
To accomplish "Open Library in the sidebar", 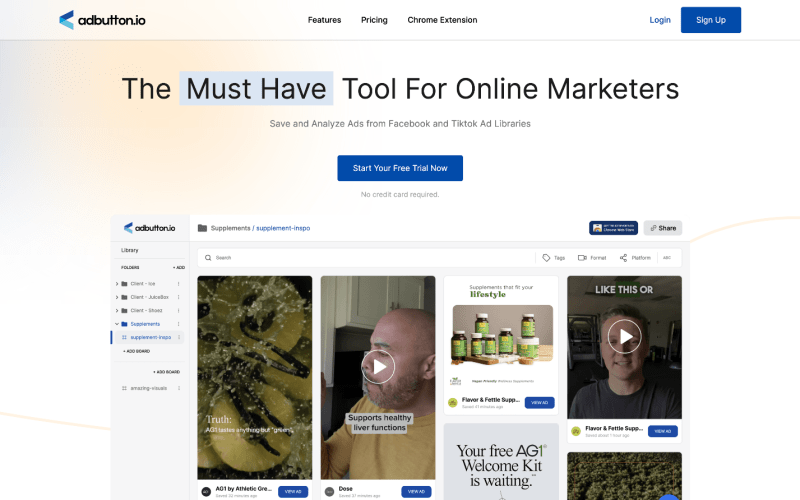I will (130, 250).
